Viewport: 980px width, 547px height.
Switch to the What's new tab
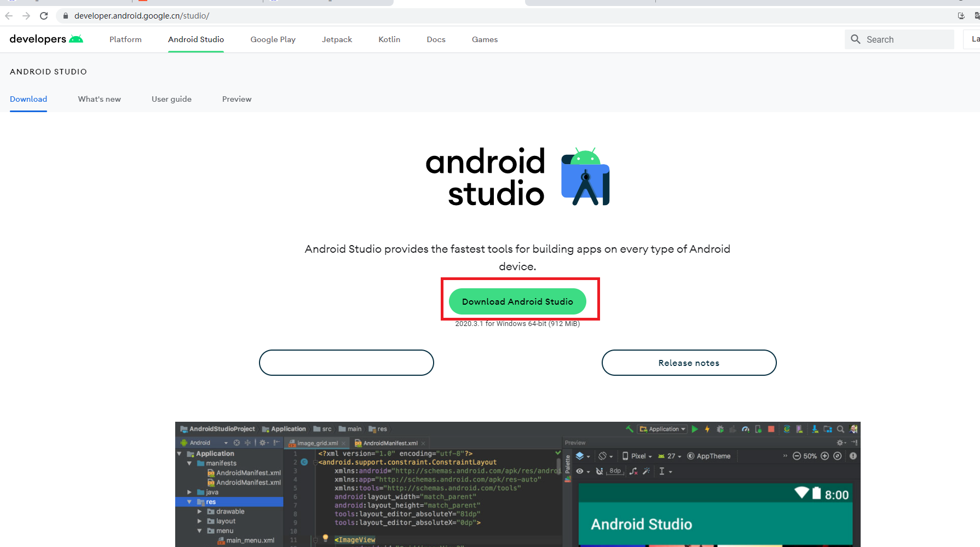[99, 99]
